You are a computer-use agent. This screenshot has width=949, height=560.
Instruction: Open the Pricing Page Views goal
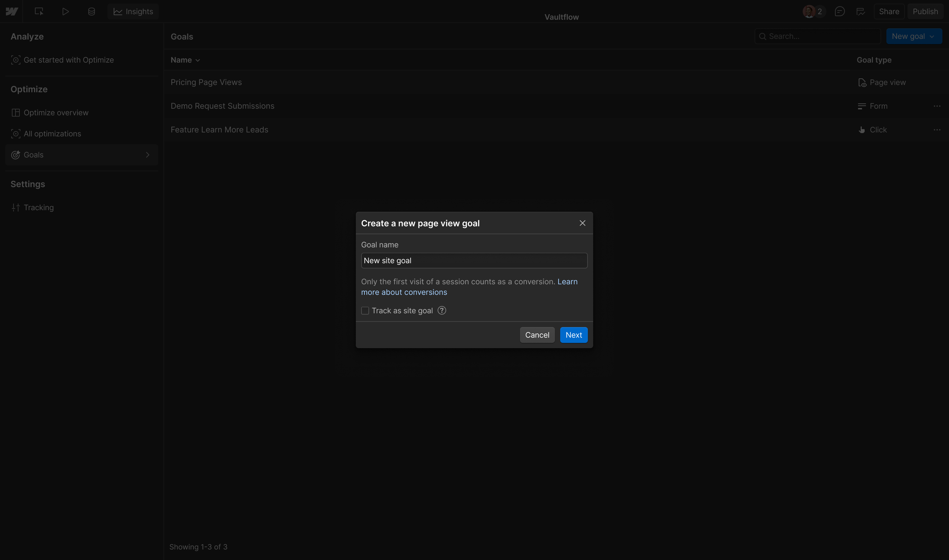coord(206,82)
